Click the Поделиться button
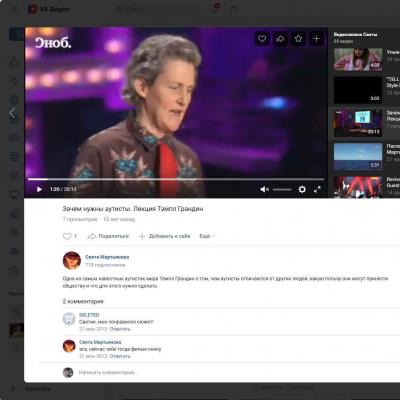 [x=108, y=236]
